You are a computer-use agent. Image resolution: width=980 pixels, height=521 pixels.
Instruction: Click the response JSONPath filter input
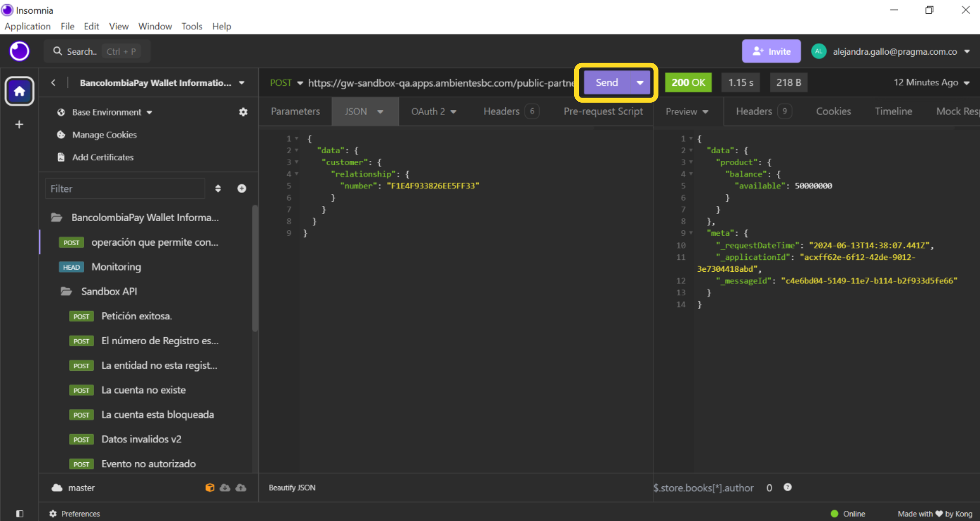tap(704, 488)
